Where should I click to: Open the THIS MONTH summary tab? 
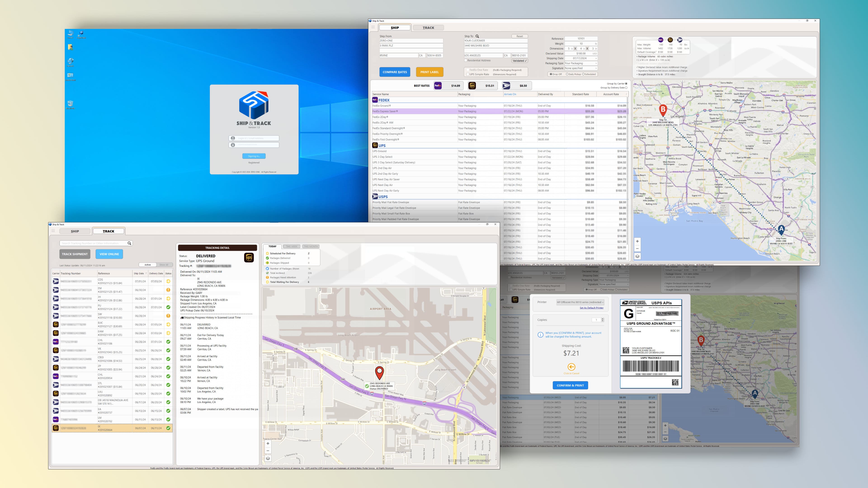point(311,246)
